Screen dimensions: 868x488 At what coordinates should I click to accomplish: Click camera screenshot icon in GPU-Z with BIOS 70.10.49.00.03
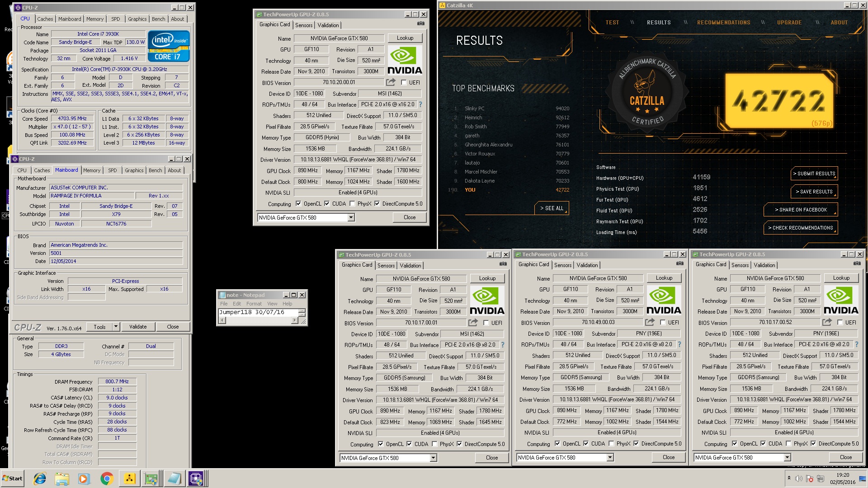point(680,263)
